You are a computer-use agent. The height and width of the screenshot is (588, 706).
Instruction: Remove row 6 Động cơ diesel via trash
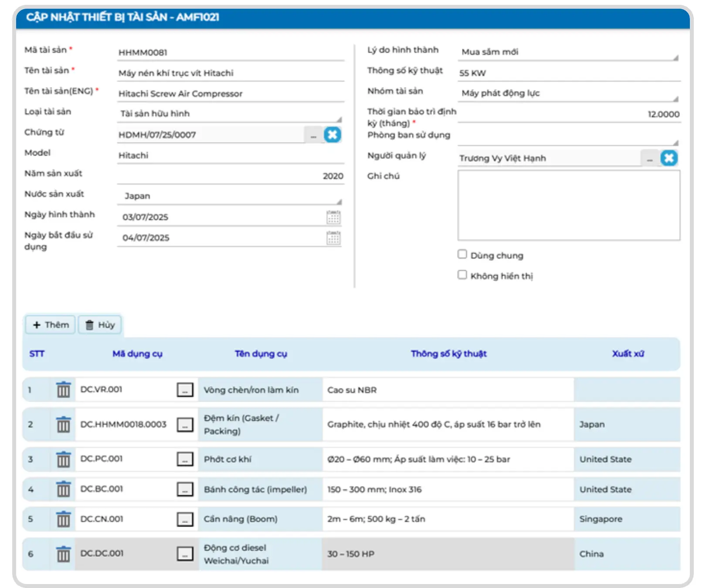(x=63, y=554)
